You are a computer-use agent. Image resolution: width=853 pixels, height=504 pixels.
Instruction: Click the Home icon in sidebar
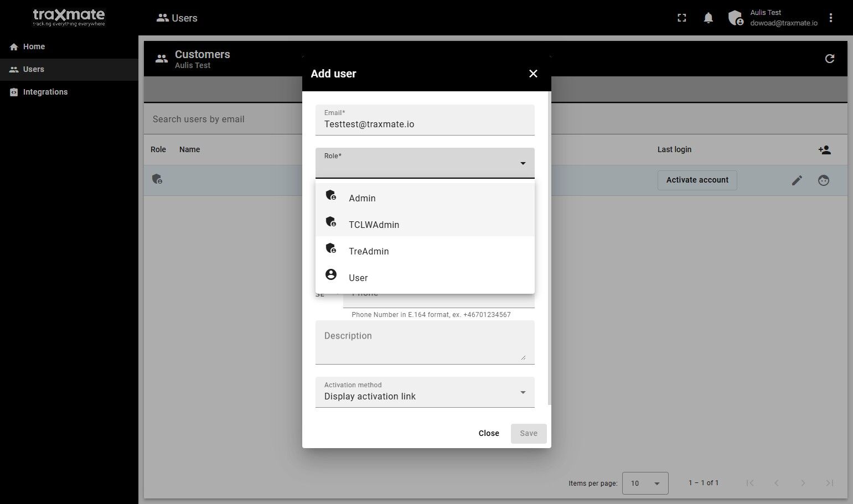tap(14, 47)
